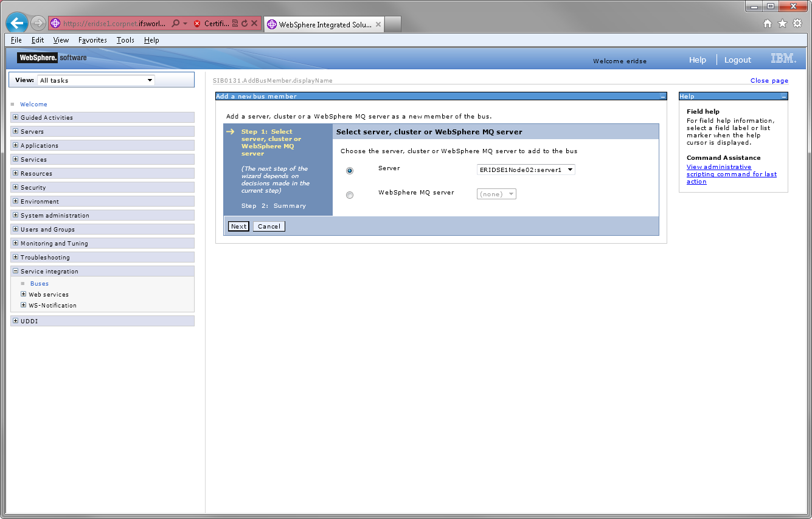812x519 pixels.
Task: Collapse the Help panel via its minimize icon
Action: tap(784, 96)
